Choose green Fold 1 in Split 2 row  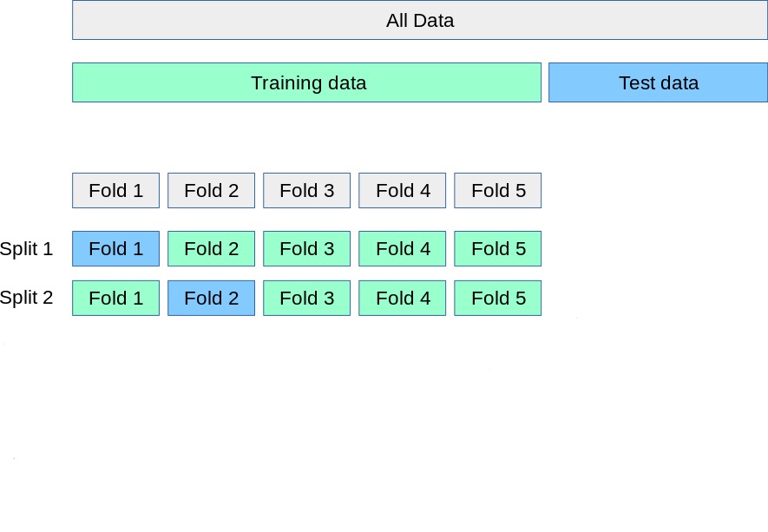click(x=115, y=299)
